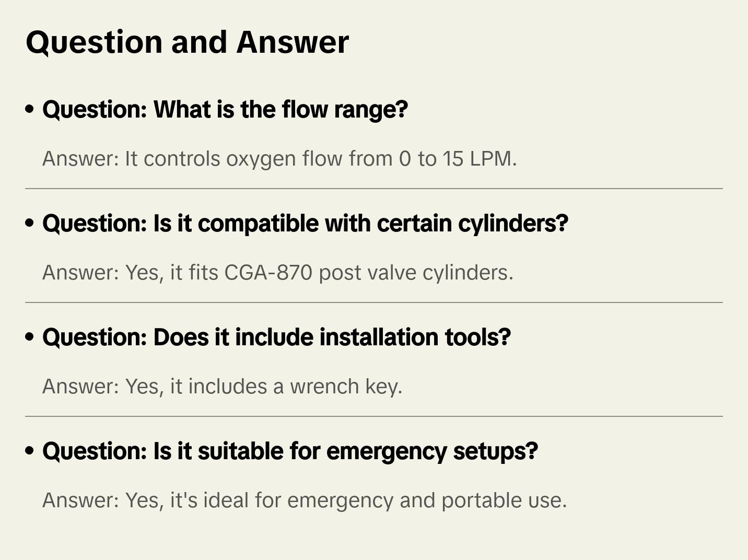The image size is (748, 560).
Task: Click the "CGA-870" text in the answer
Action: click(x=268, y=273)
